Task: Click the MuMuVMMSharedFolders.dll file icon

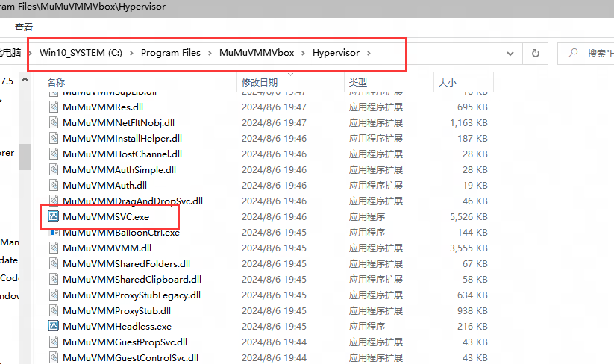Action: [54, 263]
